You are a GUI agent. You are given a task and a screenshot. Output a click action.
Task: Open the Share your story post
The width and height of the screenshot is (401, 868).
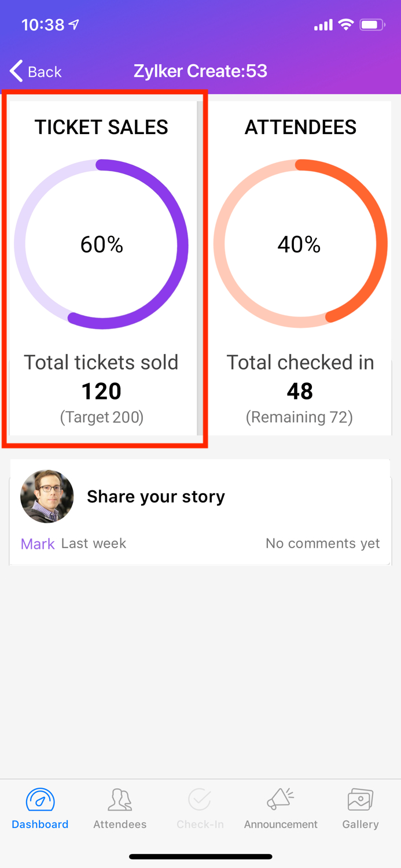tap(156, 497)
